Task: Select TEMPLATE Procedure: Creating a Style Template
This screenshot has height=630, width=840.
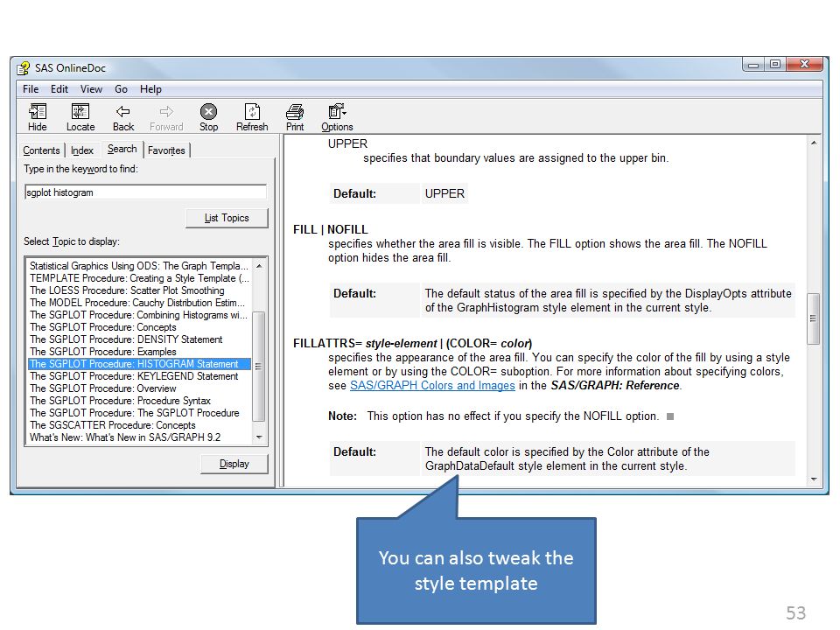Action: (x=139, y=278)
